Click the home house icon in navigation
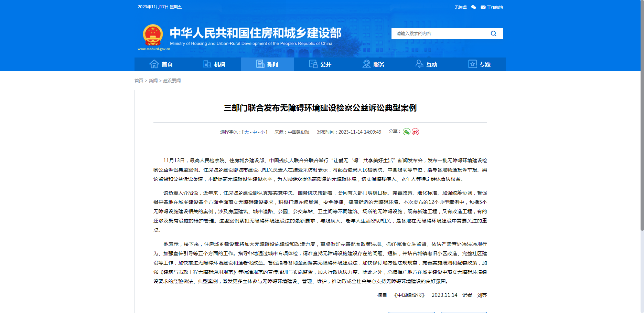 (x=154, y=64)
